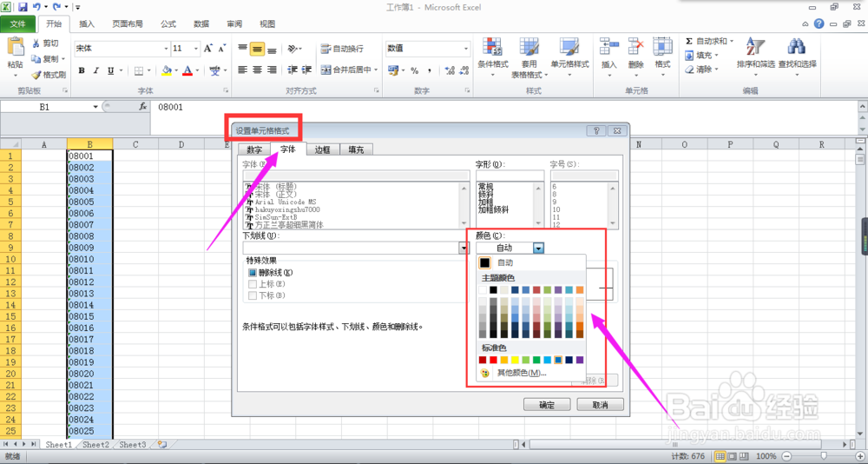
Task: Toggle the highlighted middle align button
Action: [257, 49]
